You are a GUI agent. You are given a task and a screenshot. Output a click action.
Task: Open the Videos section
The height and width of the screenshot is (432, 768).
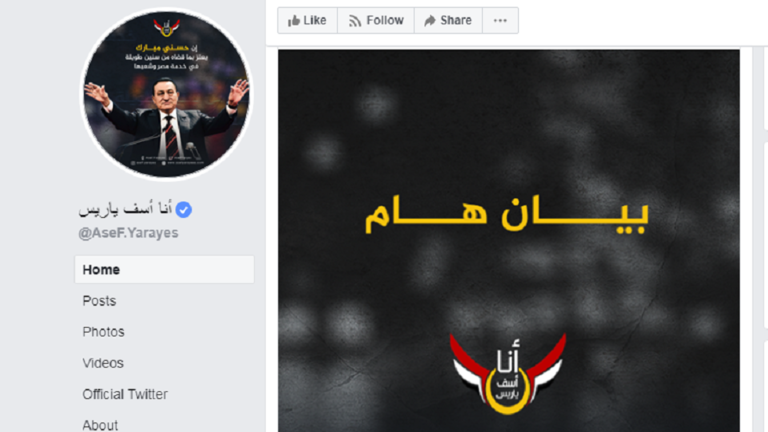point(103,363)
